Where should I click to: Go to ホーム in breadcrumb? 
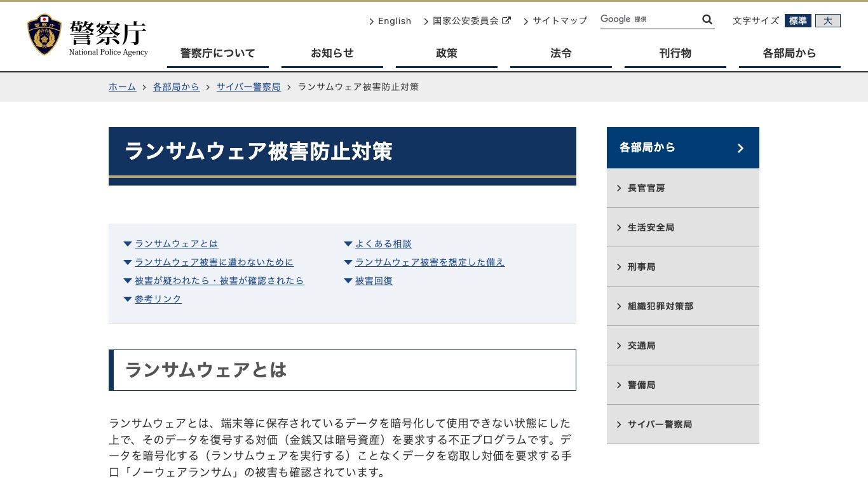coord(123,87)
